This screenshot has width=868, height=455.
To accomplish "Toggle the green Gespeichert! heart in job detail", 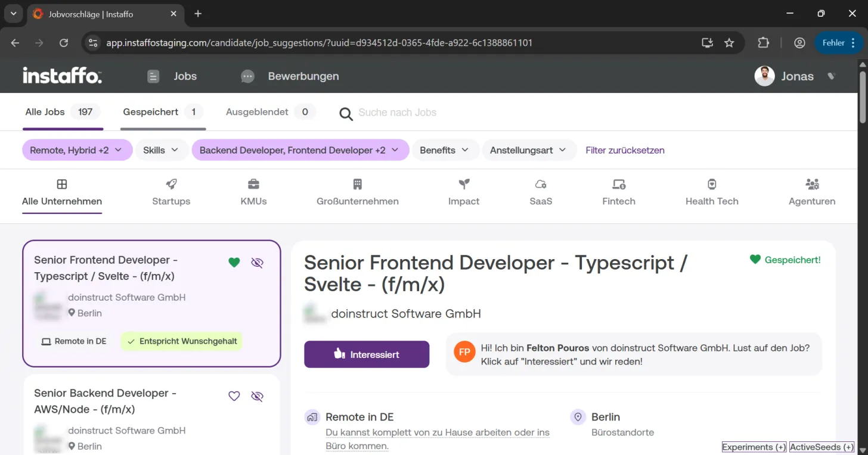I will click(755, 260).
